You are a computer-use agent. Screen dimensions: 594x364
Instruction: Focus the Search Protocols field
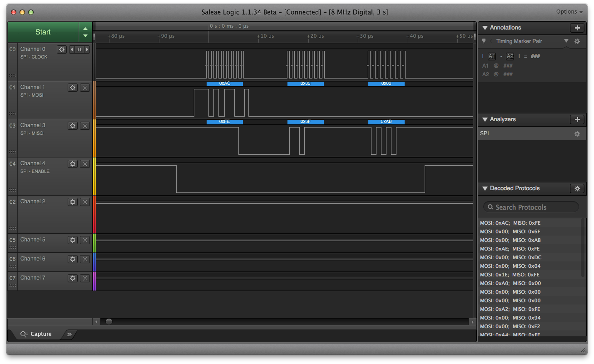[x=531, y=207]
